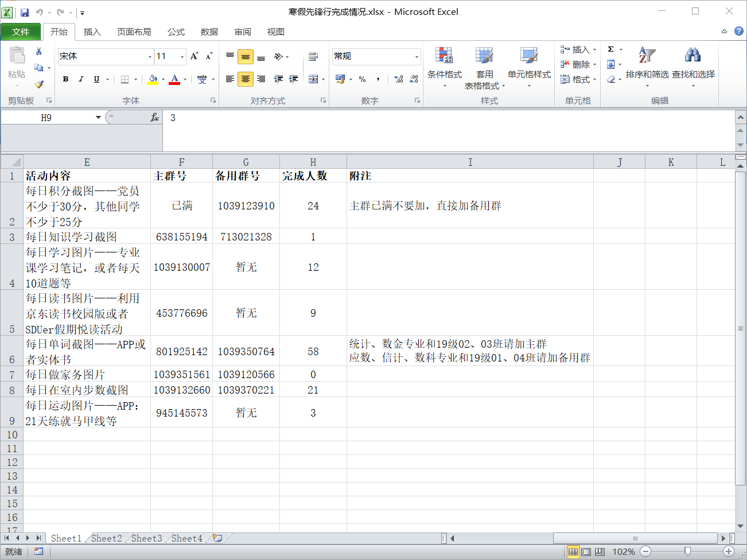Click the Insert Function fx icon
This screenshot has width=747, height=560.
click(154, 118)
